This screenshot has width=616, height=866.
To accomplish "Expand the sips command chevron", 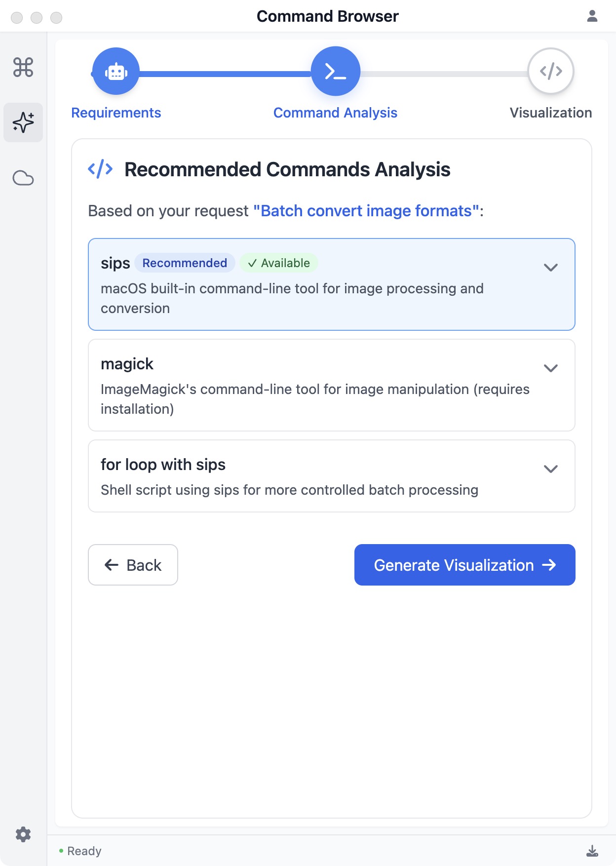I will pos(551,267).
